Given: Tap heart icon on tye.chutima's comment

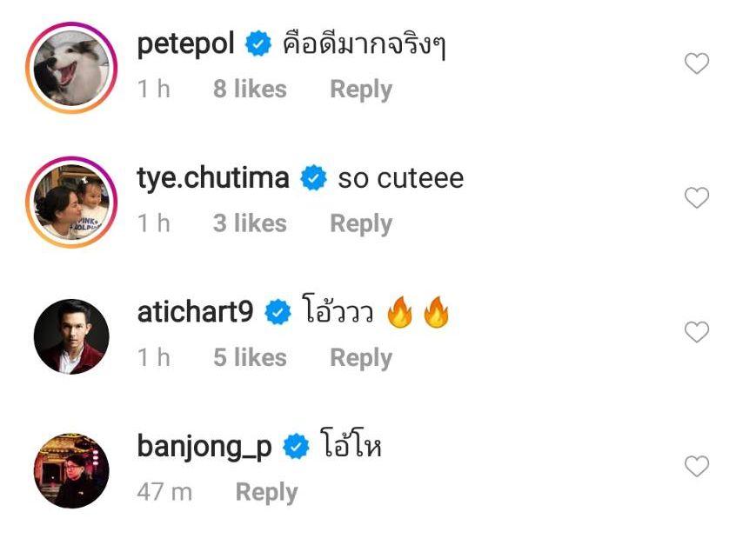Looking at the screenshot, I should (697, 198).
